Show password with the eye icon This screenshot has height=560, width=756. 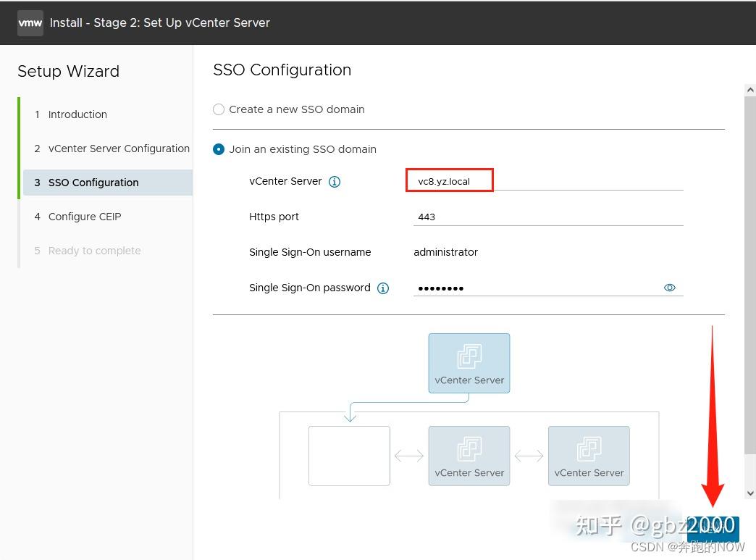click(670, 288)
